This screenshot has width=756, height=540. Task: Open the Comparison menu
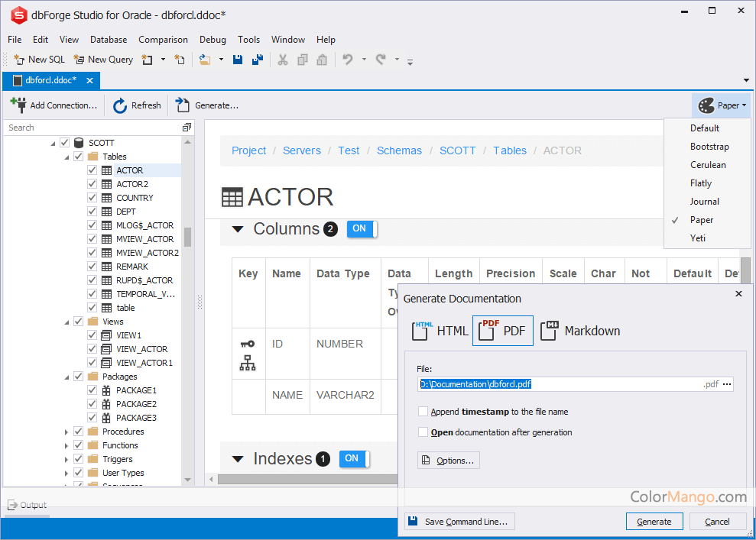pyautogui.click(x=163, y=40)
